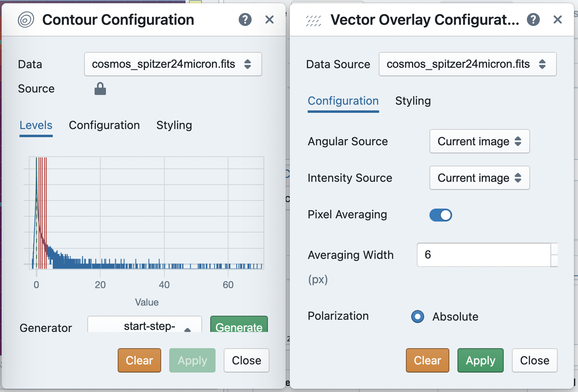Clear the contour levels
578x392 pixels.
pos(139,360)
